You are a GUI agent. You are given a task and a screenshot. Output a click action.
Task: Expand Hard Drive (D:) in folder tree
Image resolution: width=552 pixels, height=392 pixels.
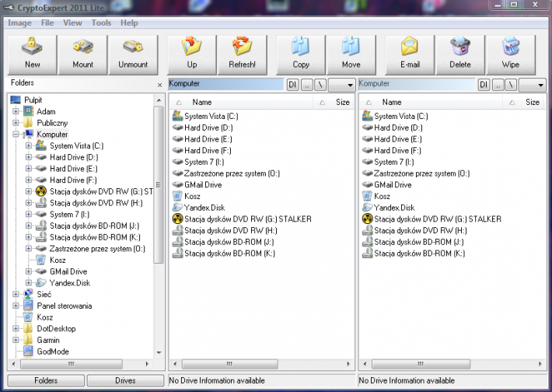point(29,157)
